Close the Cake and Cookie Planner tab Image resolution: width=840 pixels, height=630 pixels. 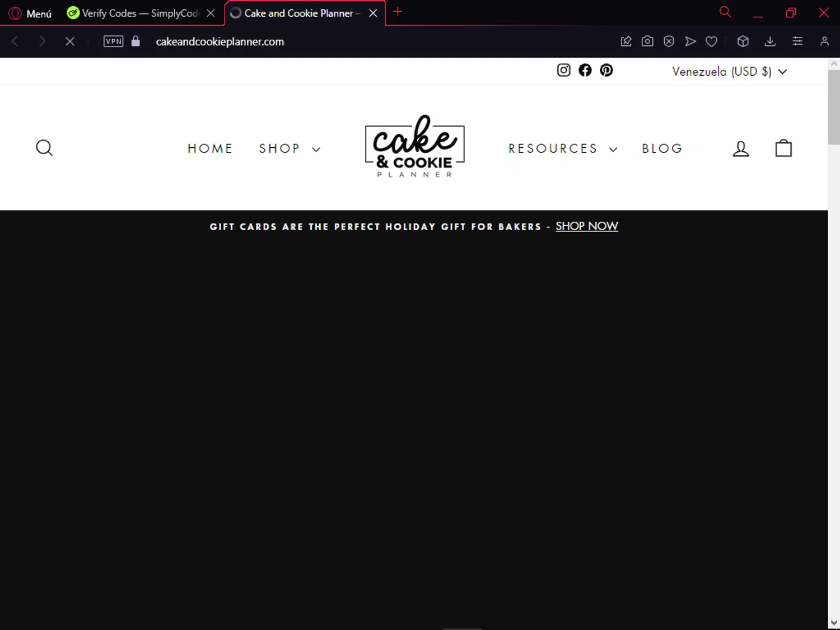click(x=373, y=13)
